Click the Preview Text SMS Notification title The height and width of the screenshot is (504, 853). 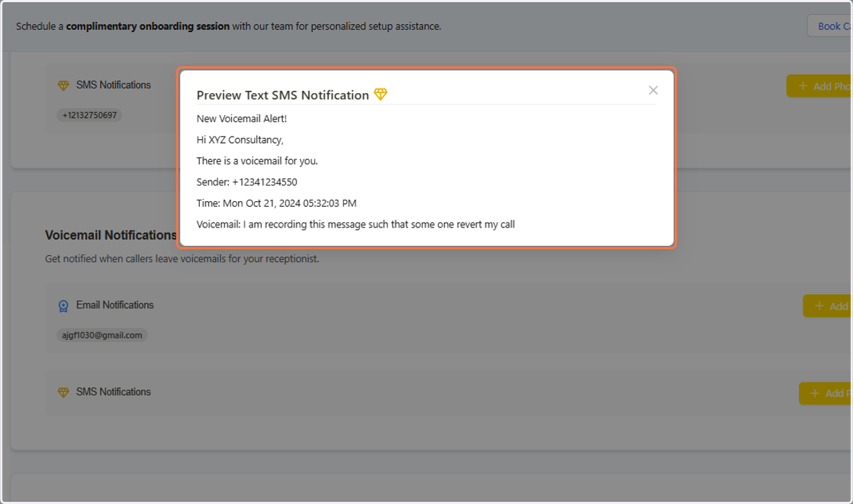click(283, 95)
